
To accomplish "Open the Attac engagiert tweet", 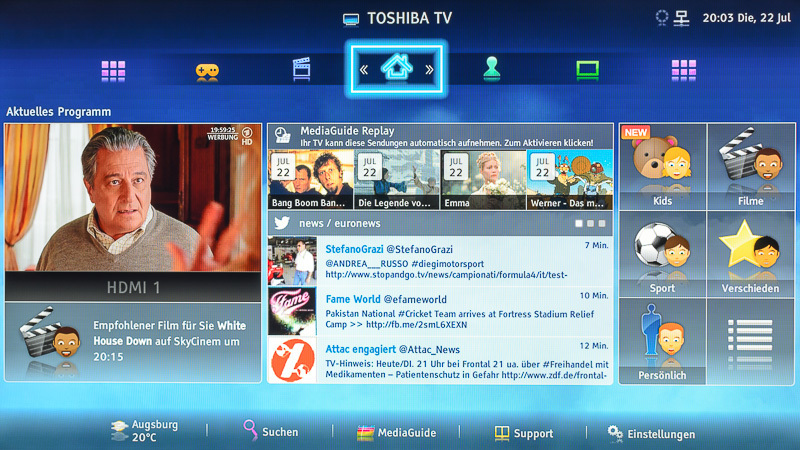I will [x=440, y=360].
